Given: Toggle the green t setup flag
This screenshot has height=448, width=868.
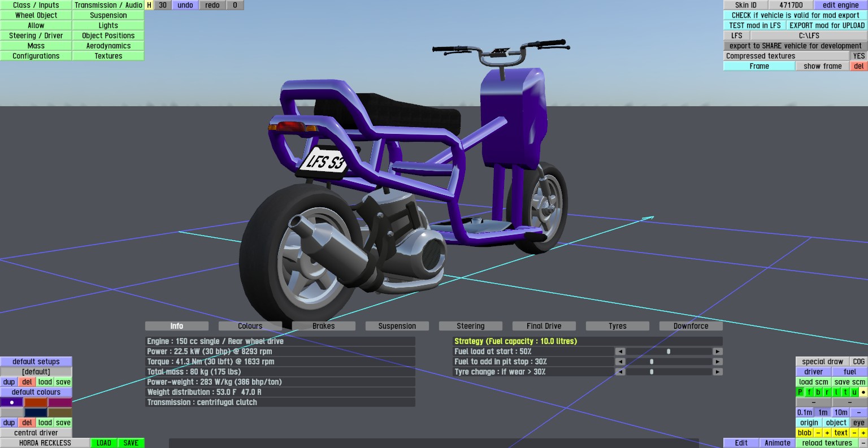Looking at the screenshot, I should pos(845,392).
